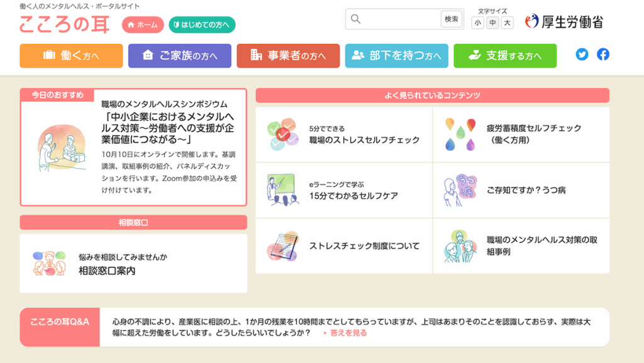Click the 相談窓口案内 speech bubbles icon
The image size is (644, 363).
[49, 264]
